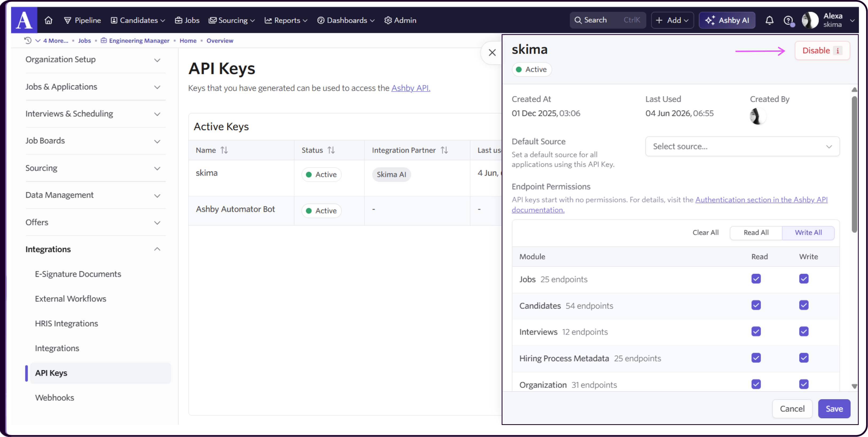The width and height of the screenshot is (868, 437).
Task: Open Engineering Manager breadcrumb link
Action: tap(135, 40)
